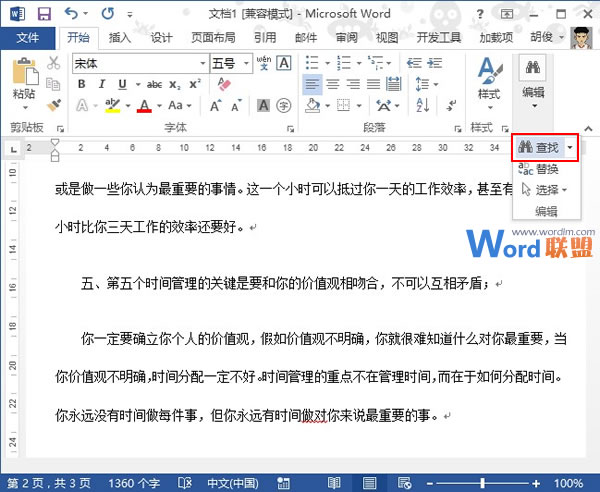The image size is (600, 492).
Task: Add character border with boxed A icon
Action: point(284,63)
